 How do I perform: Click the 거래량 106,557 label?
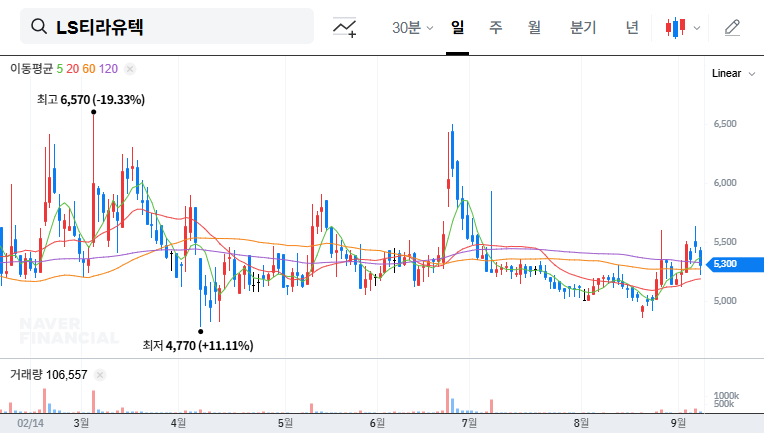[49, 375]
